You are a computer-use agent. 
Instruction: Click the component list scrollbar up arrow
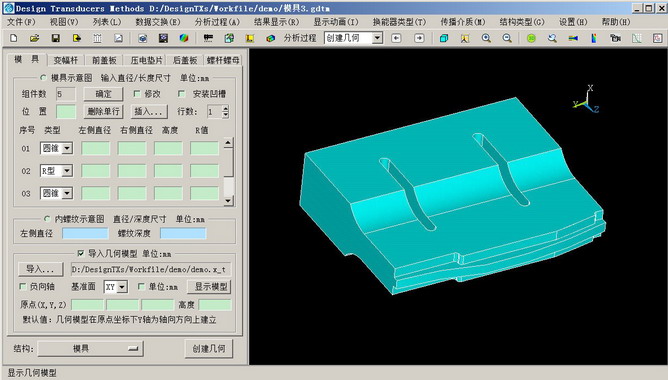point(228,143)
